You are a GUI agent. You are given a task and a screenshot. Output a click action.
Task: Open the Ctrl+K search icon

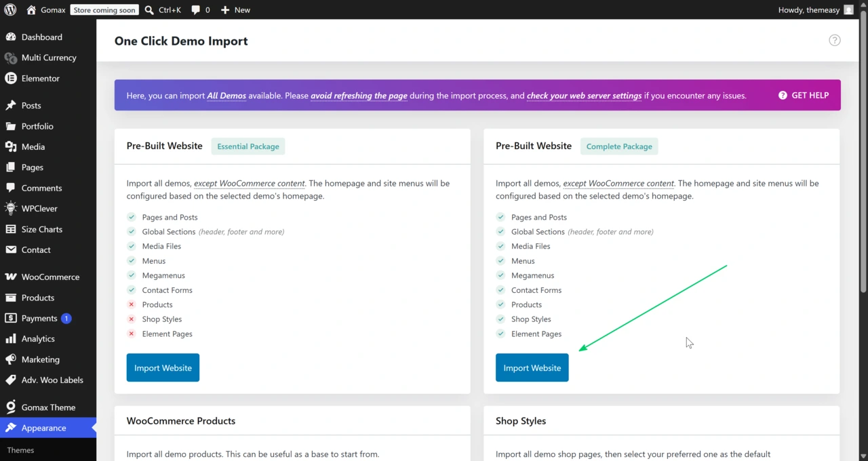pyautogui.click(x=149, y=10)
